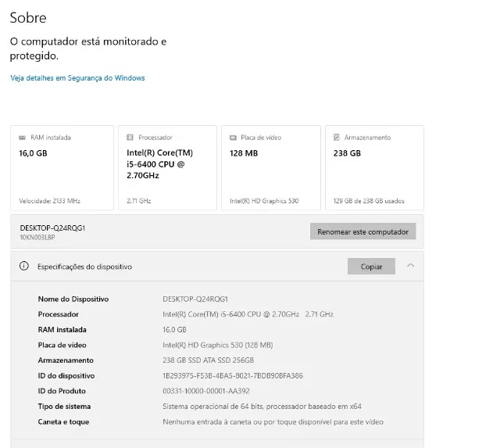Open Veja detalhes em Segurança do Windows

pyautogui.click(x=77, y=78)
